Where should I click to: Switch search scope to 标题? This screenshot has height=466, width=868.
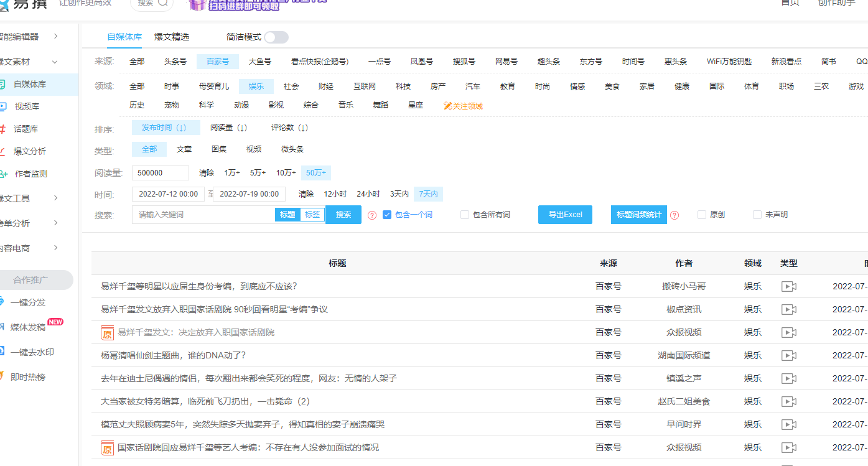click(x=287, y=215)
